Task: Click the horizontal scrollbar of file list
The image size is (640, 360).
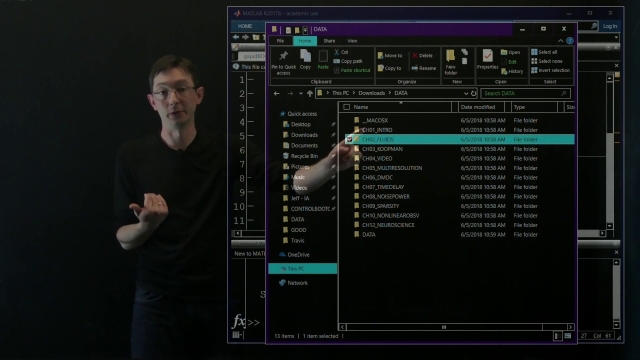Action: pyautogui.click(x=456, y=327)
